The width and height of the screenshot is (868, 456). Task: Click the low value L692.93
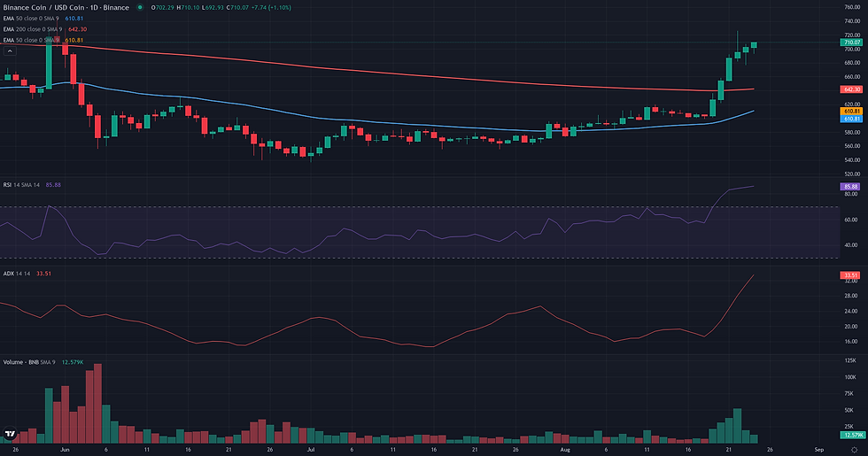[213, 8]
